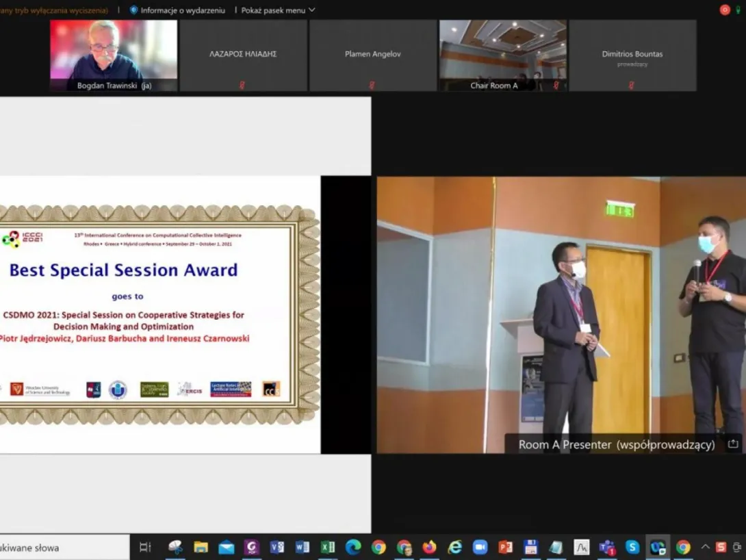Click Chair Room A muted mic icon
Image resolution: width=746 pixels, height=560 pixels.
[x=556, y=86]
